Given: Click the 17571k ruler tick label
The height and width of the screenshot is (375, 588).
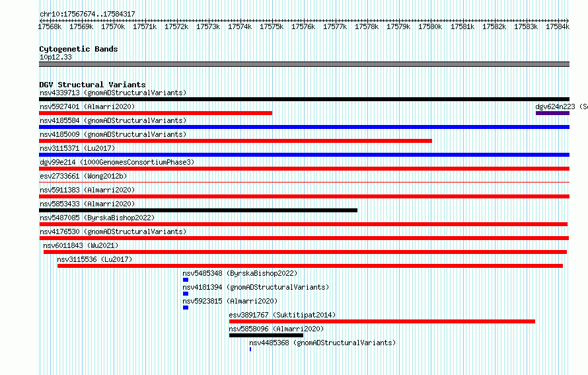Looking at the screenshot, I should (x=145, y=26).
